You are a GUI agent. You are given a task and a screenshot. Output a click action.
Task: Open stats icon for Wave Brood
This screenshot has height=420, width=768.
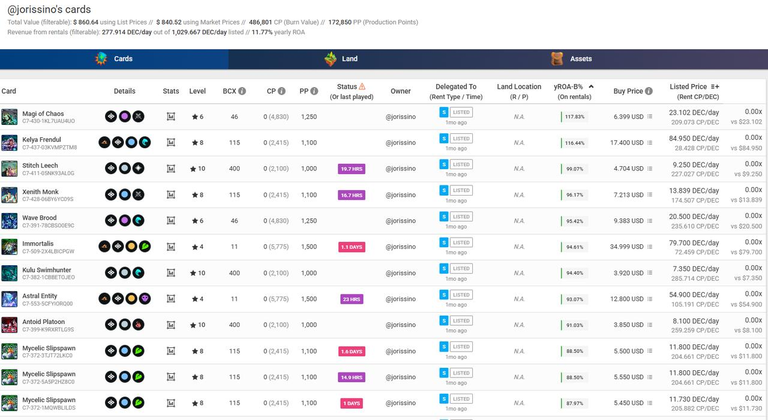click(x=171, y=221)
